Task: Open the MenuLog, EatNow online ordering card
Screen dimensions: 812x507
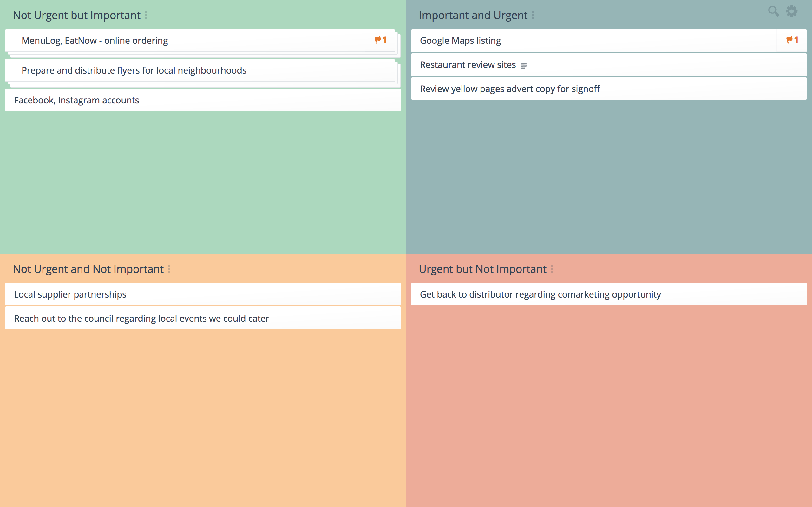Action: tap(95, 41)
